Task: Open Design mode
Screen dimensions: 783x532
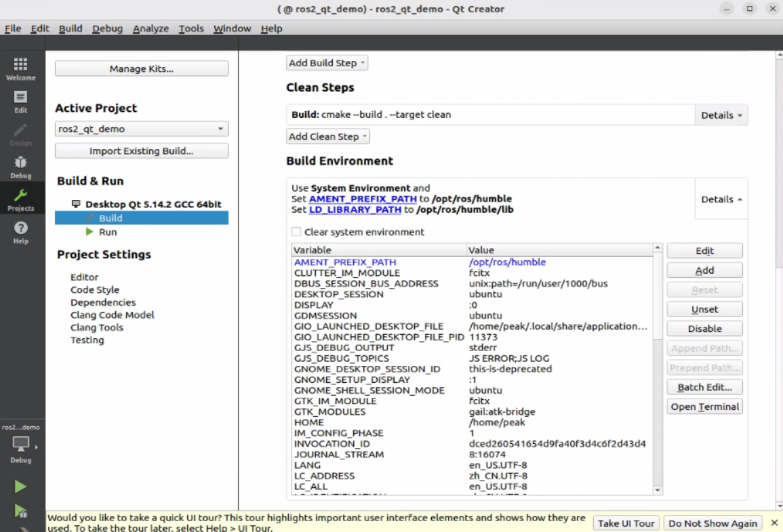Action: [x=20, y=134]
